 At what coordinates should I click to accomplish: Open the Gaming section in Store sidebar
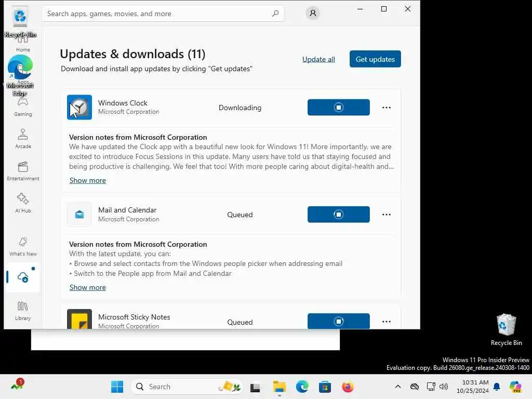click(x=23, y=107)
